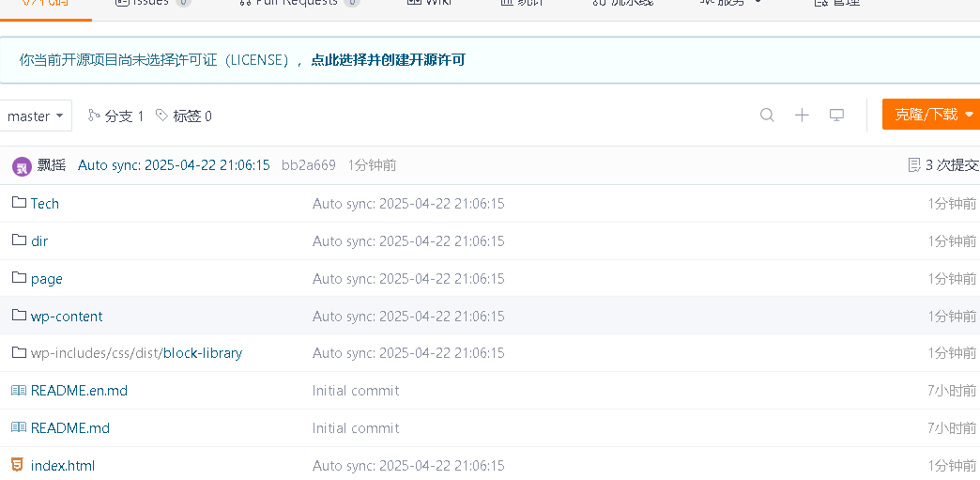Open the wp-content folder
Screen dimensions: 980x480
click(x=67, y=317)
